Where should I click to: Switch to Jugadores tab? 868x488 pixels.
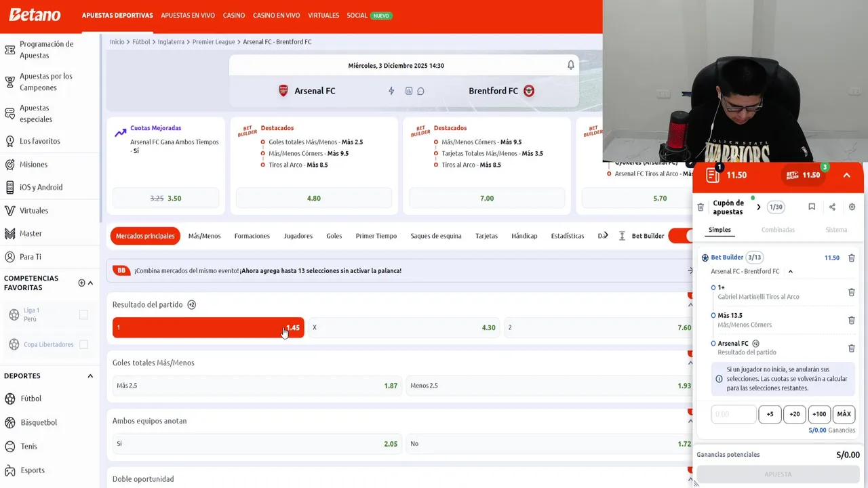tap(298, 236)
